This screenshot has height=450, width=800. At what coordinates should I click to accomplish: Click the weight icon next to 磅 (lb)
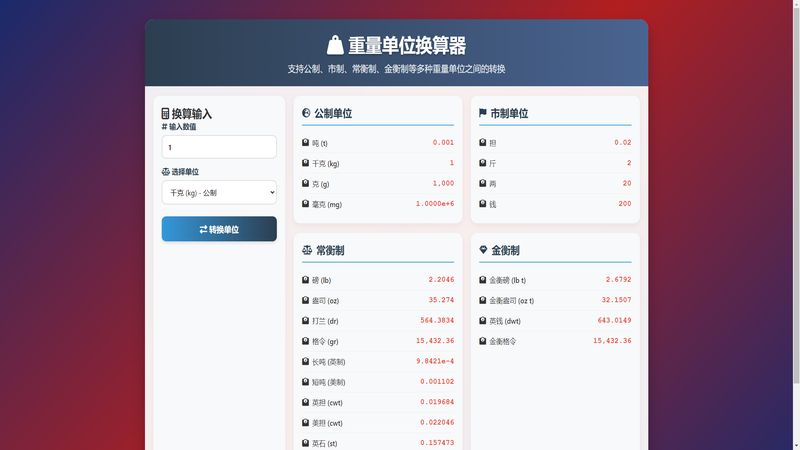pyautogui.click(x=306, y=280)
